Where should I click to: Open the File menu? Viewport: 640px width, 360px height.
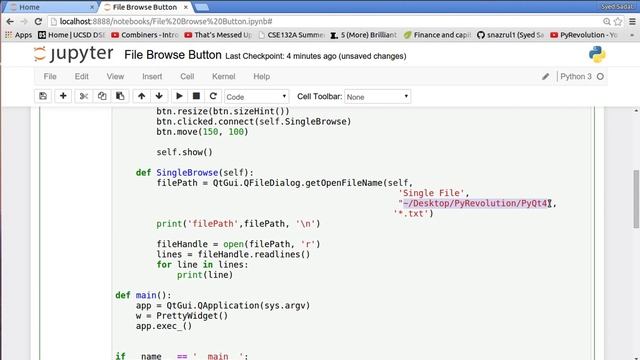(x=50, y=76)
